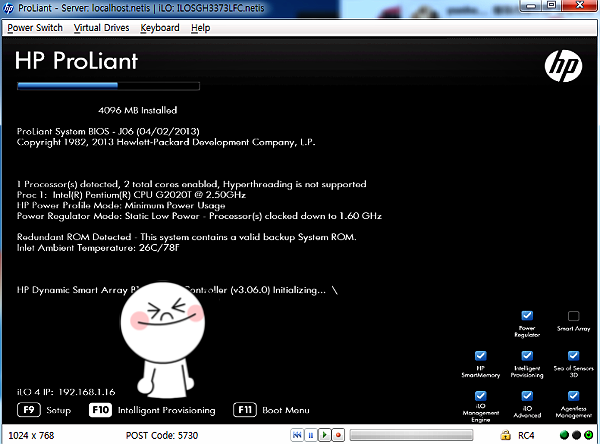Click the red record button

coord(338,435)
